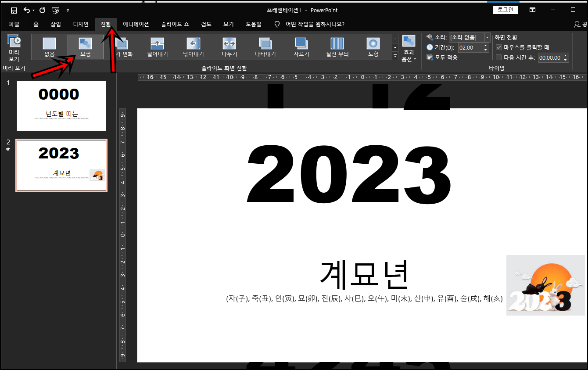This screenshot has width=588, height=370.
Task: Open Ribbon Display Options icon
Action: click(x=532, y=10)
